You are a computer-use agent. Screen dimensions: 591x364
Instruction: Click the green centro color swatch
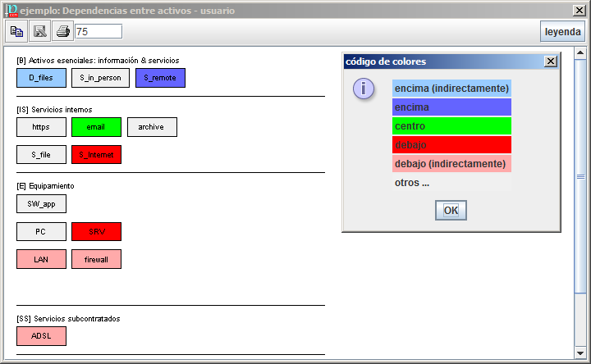(451, 125)
